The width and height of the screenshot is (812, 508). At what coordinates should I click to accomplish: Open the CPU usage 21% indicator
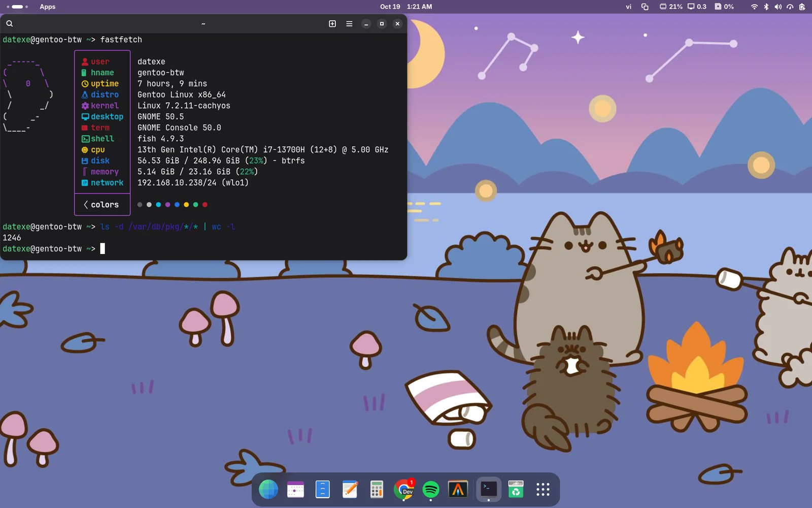(671, 7)
